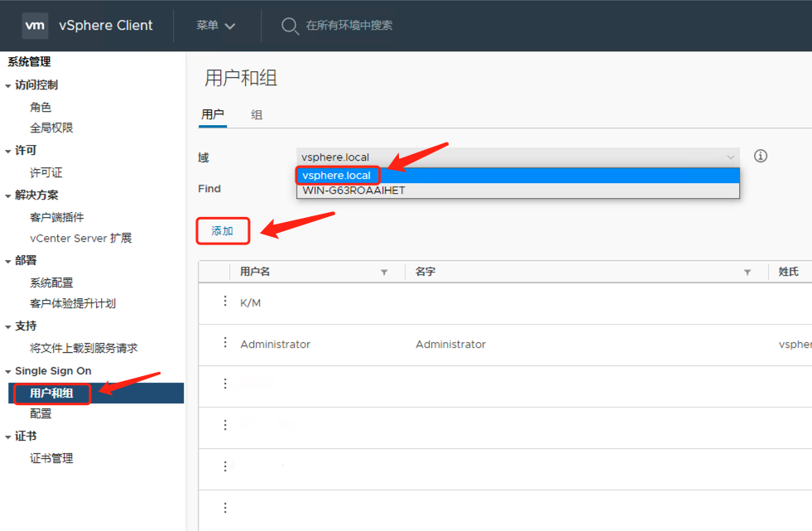Collapse the 支持 section
The image size is (812, 531).
(x=7, y=327)
